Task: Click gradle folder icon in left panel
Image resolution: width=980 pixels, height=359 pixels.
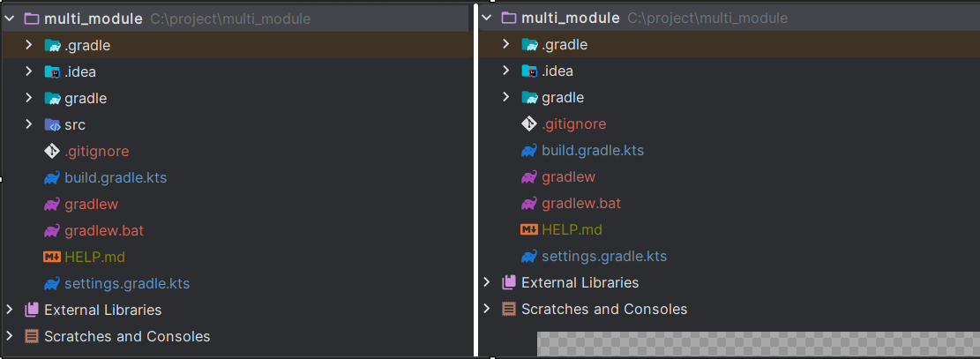Action: [x=53, y=99]
